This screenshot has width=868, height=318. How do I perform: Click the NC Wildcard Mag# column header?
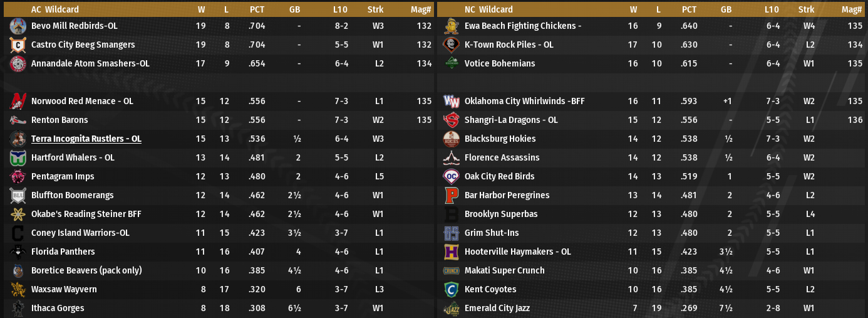(852, 9)
